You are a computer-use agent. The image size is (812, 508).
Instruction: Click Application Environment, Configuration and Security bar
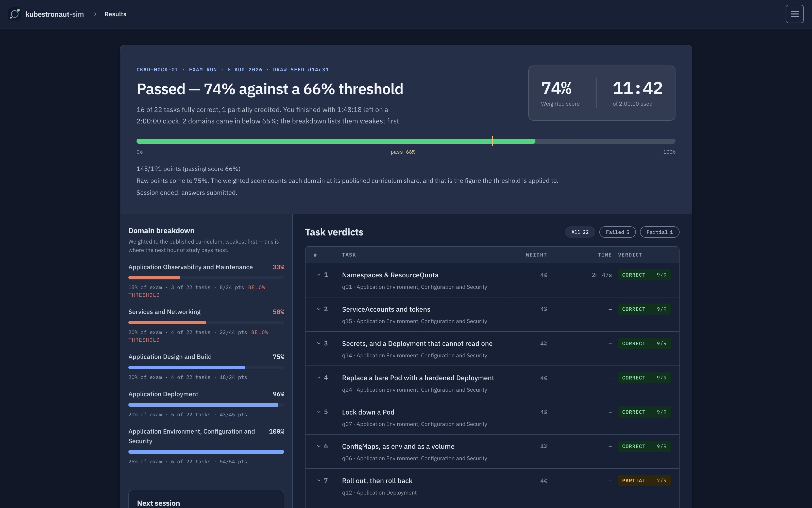(206, 452)
